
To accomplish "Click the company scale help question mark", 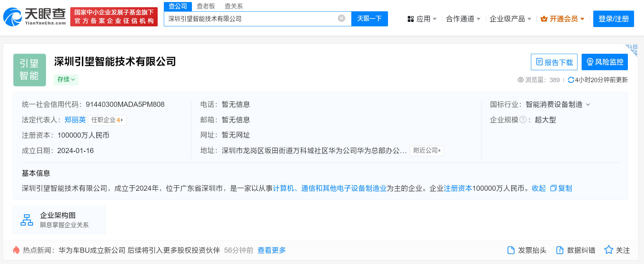I will point(523,120).
